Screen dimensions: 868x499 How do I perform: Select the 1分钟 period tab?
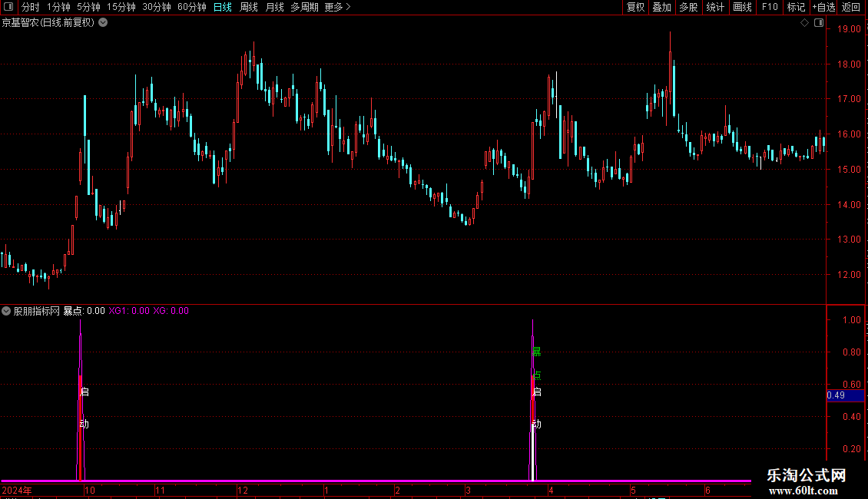coord(58,7)
